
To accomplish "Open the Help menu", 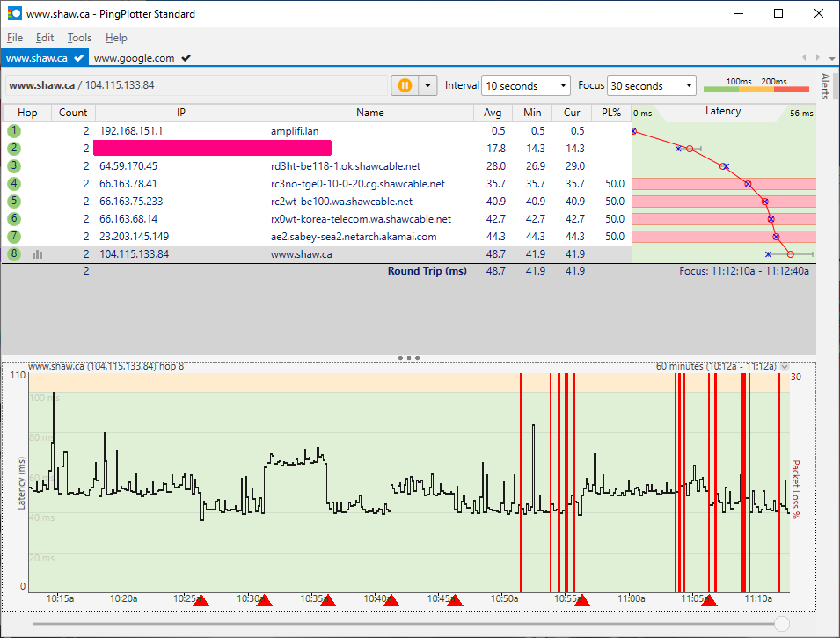I will [116, 38].
